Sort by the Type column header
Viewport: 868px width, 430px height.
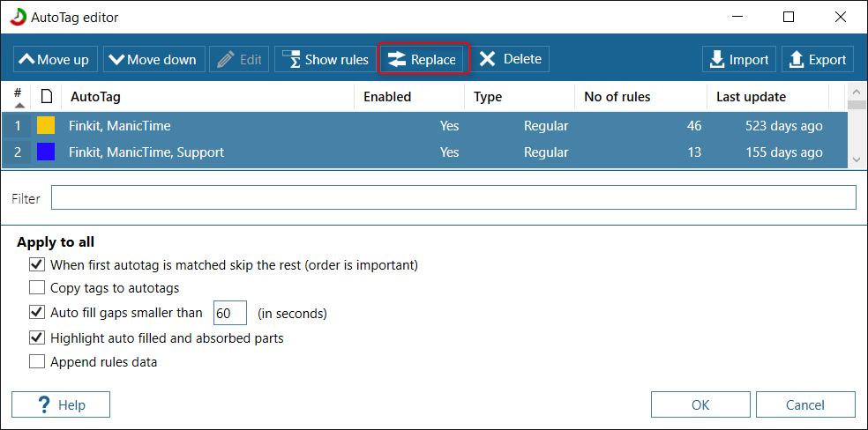click(x=520, y=97)
